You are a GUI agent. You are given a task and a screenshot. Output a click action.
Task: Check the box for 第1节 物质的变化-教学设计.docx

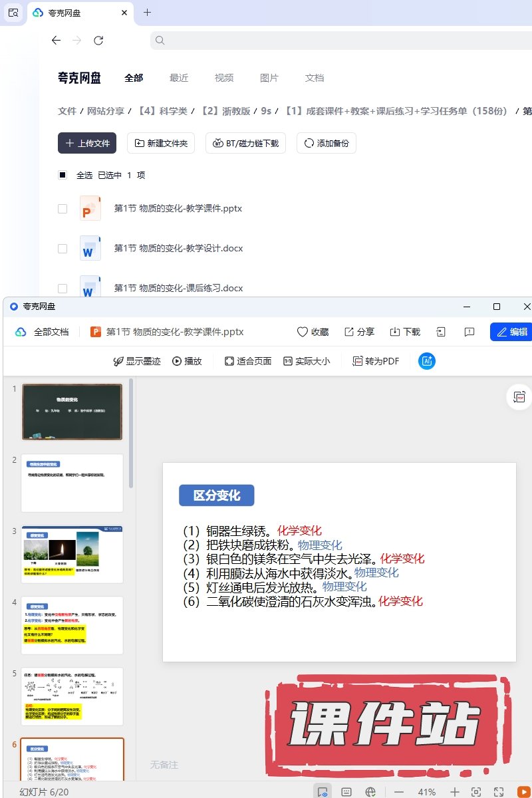coord(63,249)
